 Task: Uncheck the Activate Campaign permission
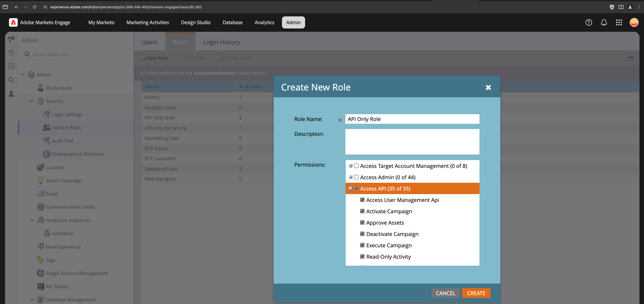362,211
